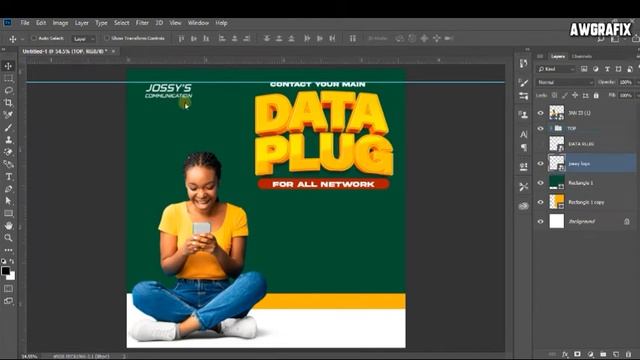Open Auto-Select Layer dropdown in options bar

tap(84, 38)
